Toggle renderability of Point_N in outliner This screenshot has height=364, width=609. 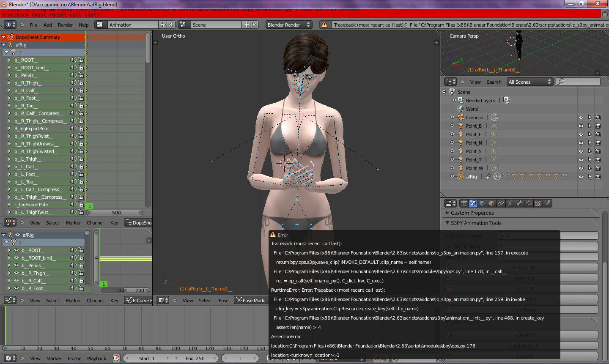click(598, 143)
